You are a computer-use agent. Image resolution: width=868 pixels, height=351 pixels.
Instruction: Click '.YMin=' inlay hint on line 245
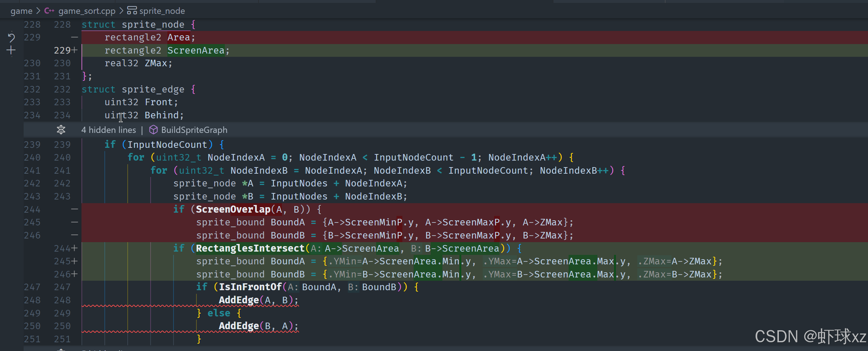pyautogui.click(x=345, y=261)
